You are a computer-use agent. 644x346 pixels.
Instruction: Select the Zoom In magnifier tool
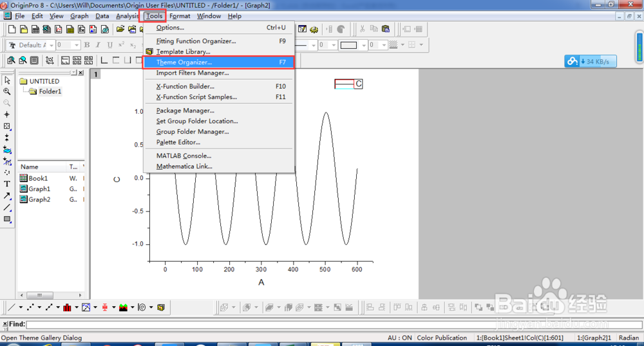point(7,92)
